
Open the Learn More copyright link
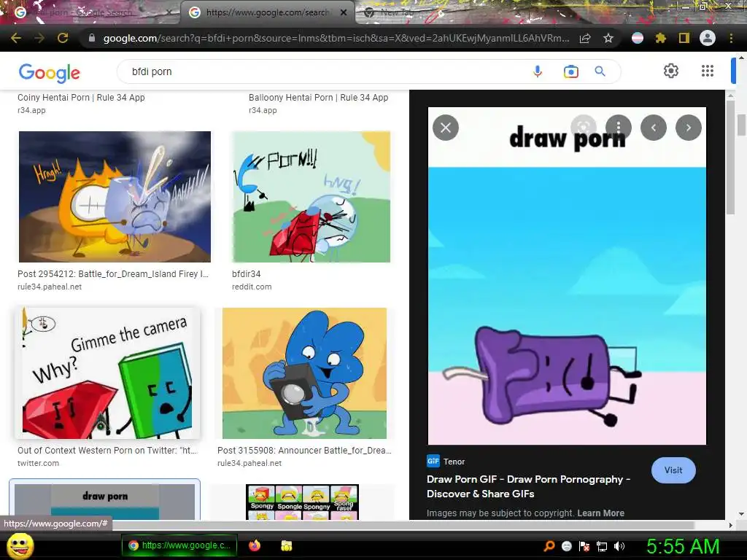click(601, 513)
